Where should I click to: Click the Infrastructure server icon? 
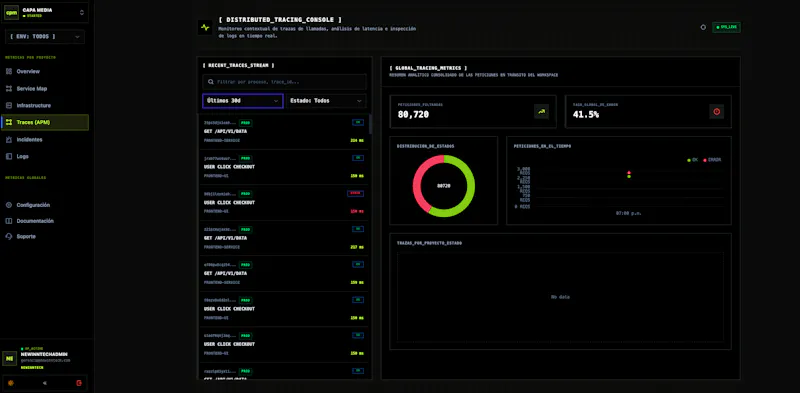tap(9, 105)
